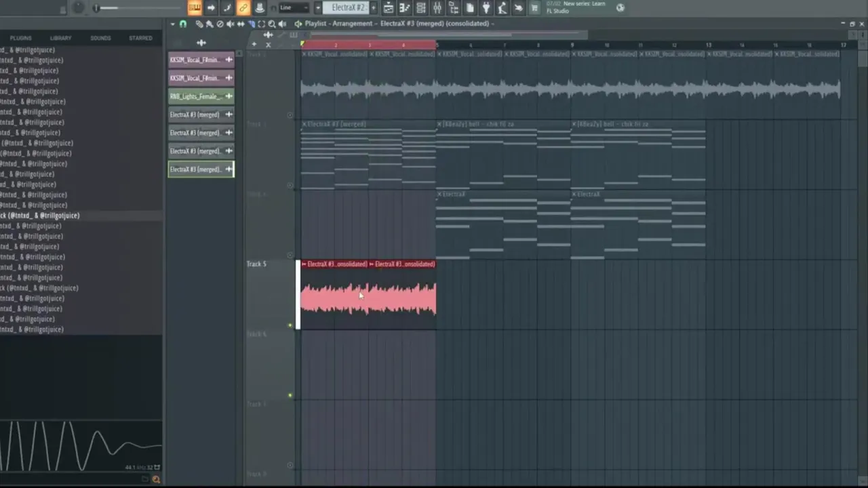This screenshot has width=868, height=488.
Task: Select the second KKSIM_Vocal_F#min clip in picker
Action: (201, 78)
